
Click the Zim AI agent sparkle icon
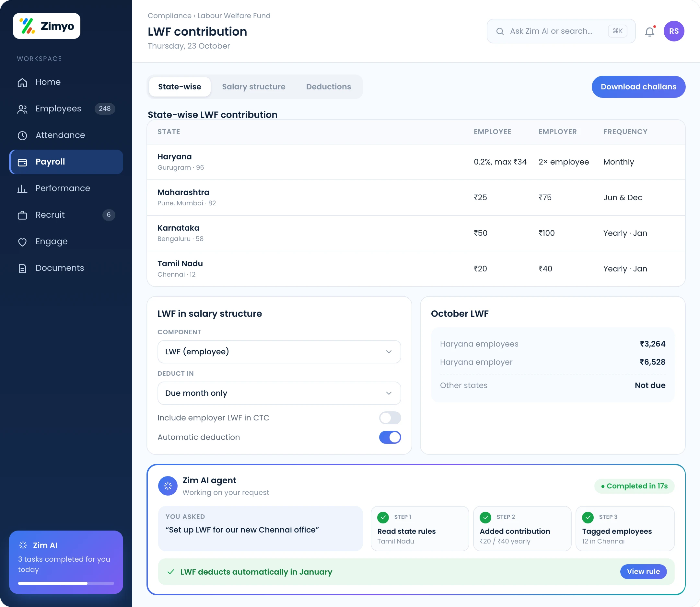(x=168, y=486)
